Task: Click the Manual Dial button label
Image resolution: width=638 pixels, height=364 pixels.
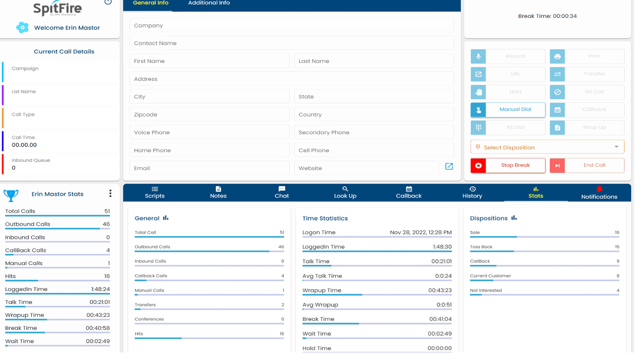Action: coord(515,110)
